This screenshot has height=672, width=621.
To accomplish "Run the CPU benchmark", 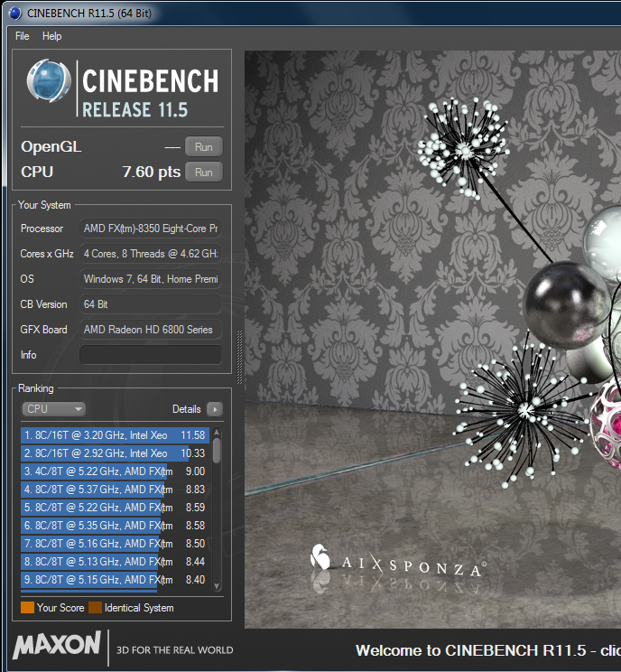I will click(x=203, y=173).
